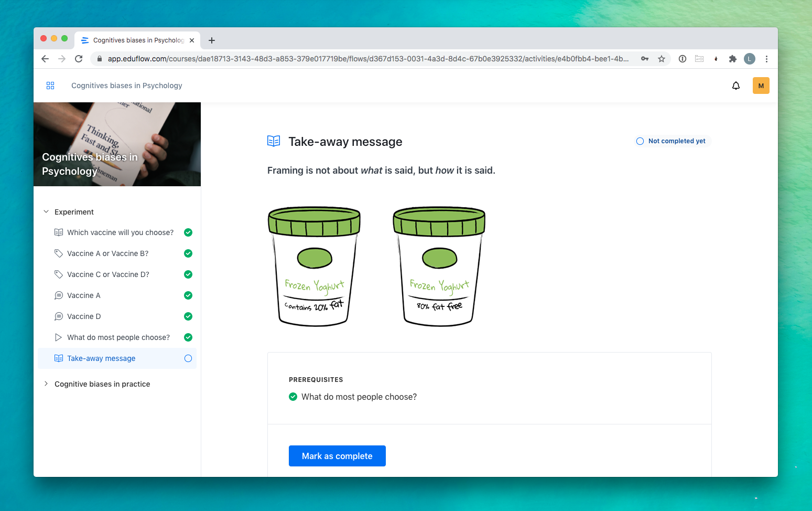
Task: Focus the browser address bar
Action: 368,59
